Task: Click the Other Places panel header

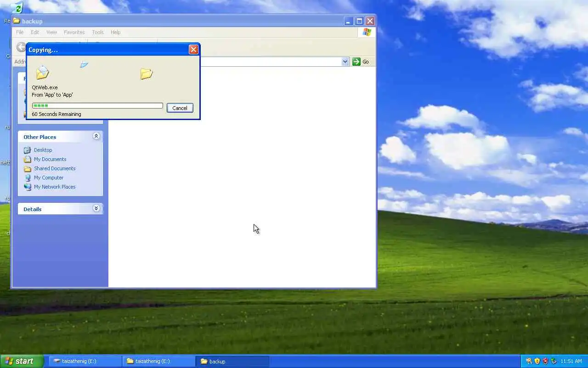Action: tap(60, 137)
